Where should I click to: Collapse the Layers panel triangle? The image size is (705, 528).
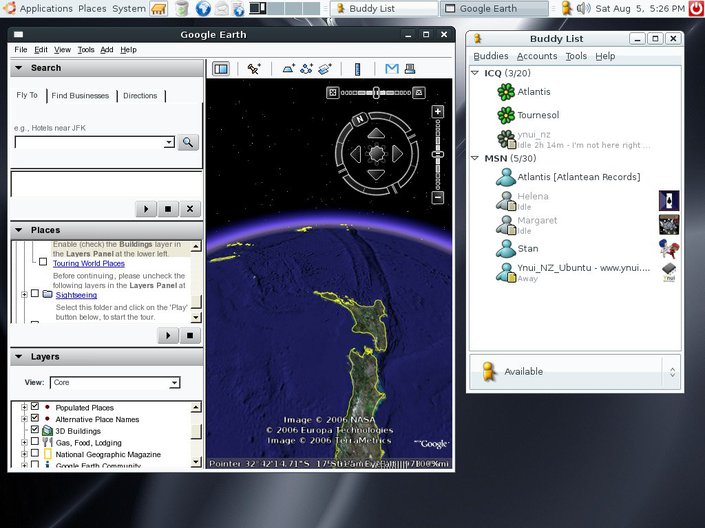click(19, 357)
